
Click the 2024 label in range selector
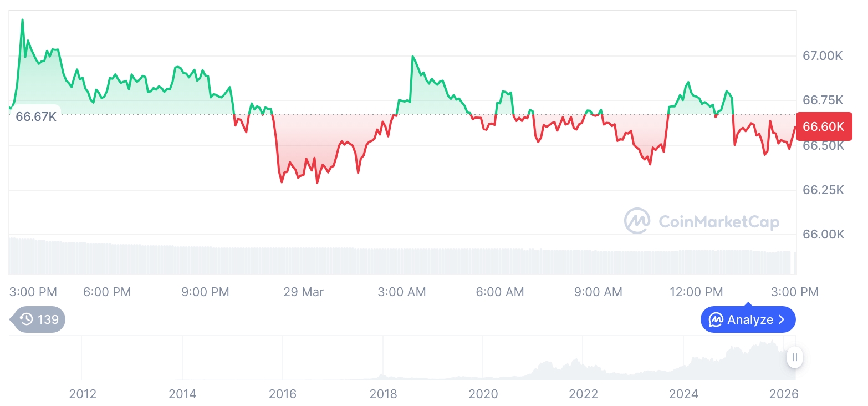coord(684,394)
